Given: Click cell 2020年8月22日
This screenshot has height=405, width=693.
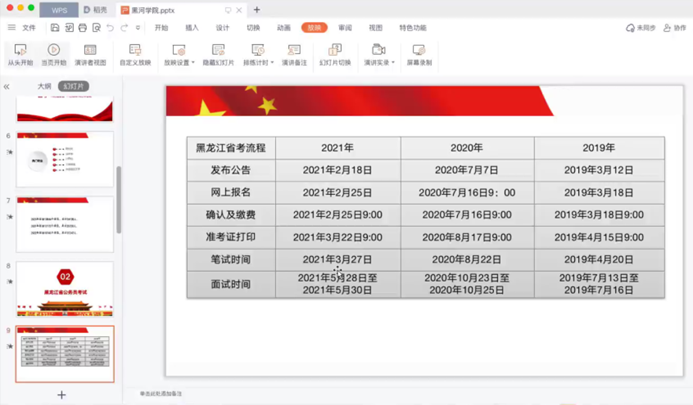Looking at the screenshot, I should tap(467, 260).
